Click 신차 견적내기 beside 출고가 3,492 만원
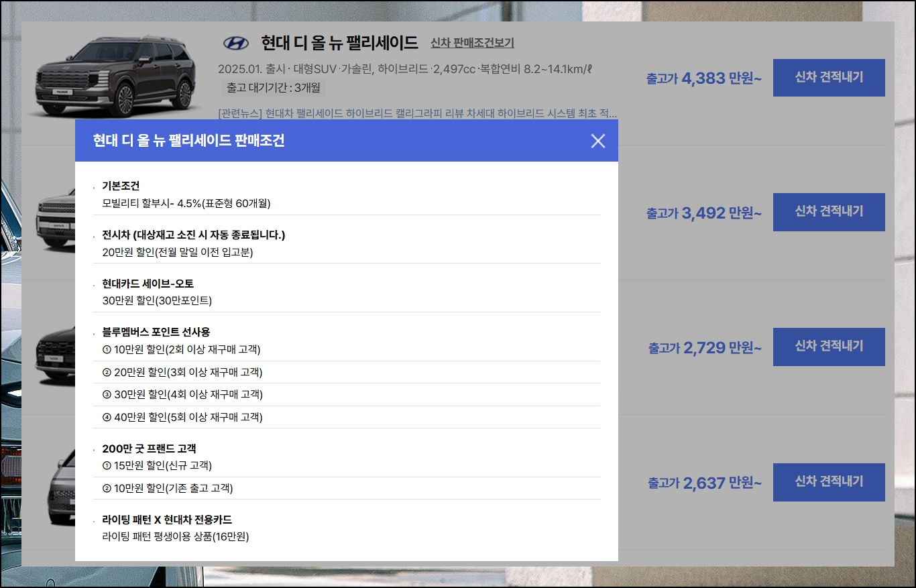 click(x=829, y=212)
